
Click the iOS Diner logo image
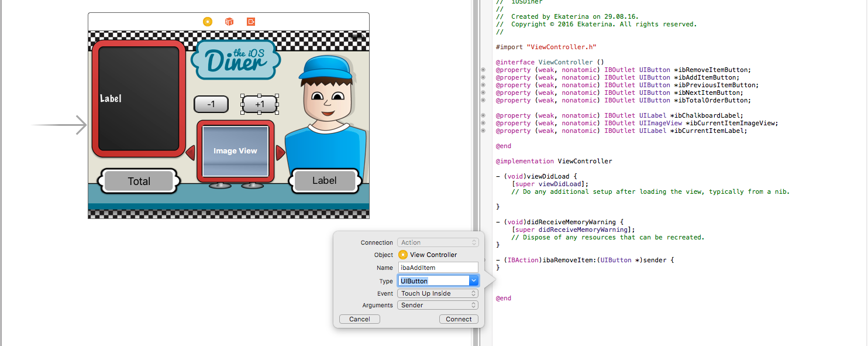coord(236,59)
